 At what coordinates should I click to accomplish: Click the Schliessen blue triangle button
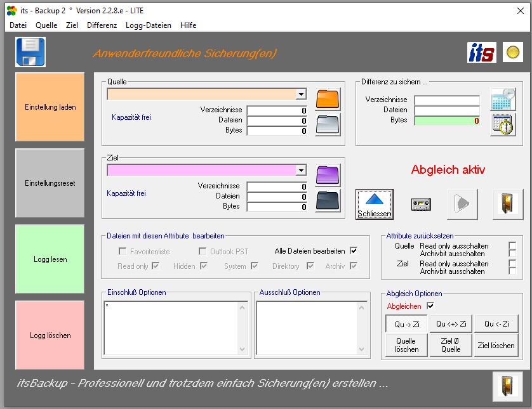pyautogui.click(x=374, y=204)
